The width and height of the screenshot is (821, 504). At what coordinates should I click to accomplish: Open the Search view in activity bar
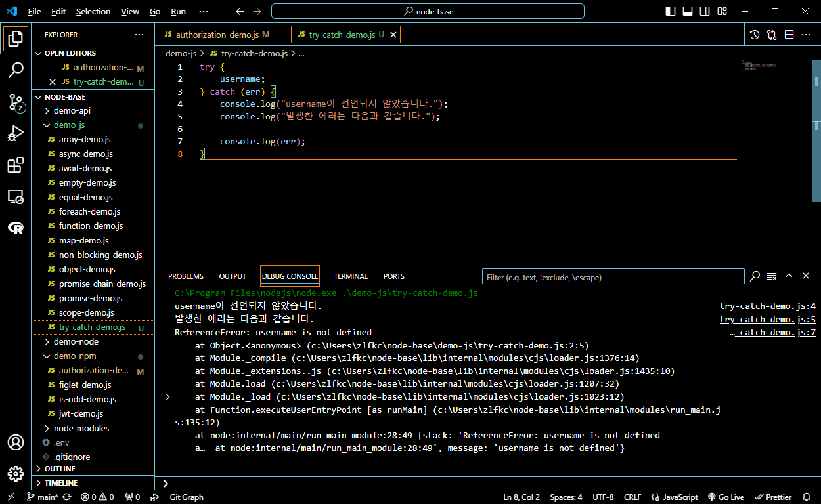16,70
